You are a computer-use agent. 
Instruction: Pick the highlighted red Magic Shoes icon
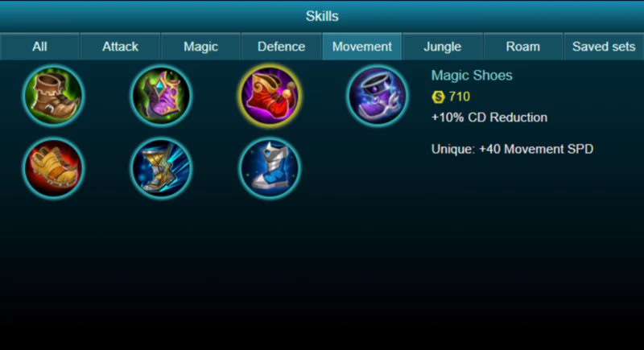(x=270, y=96)
